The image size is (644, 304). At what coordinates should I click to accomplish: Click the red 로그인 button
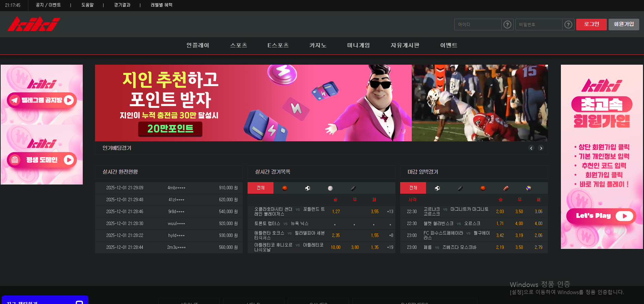pos(591,25)
